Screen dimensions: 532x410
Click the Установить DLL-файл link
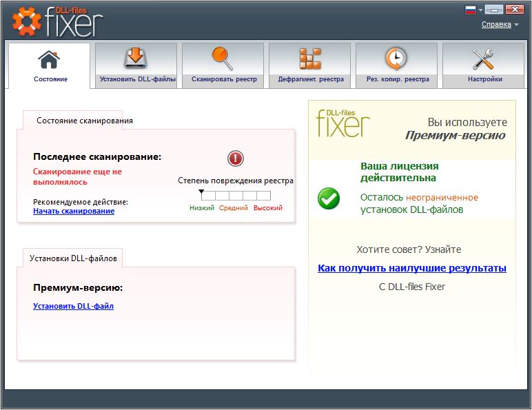pos(73,306)
